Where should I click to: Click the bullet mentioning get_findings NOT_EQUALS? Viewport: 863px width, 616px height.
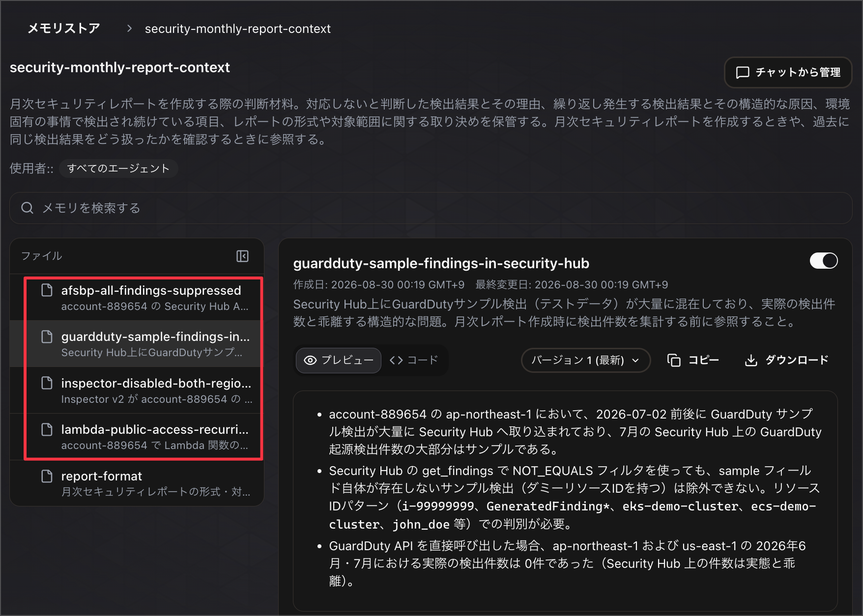575,497
